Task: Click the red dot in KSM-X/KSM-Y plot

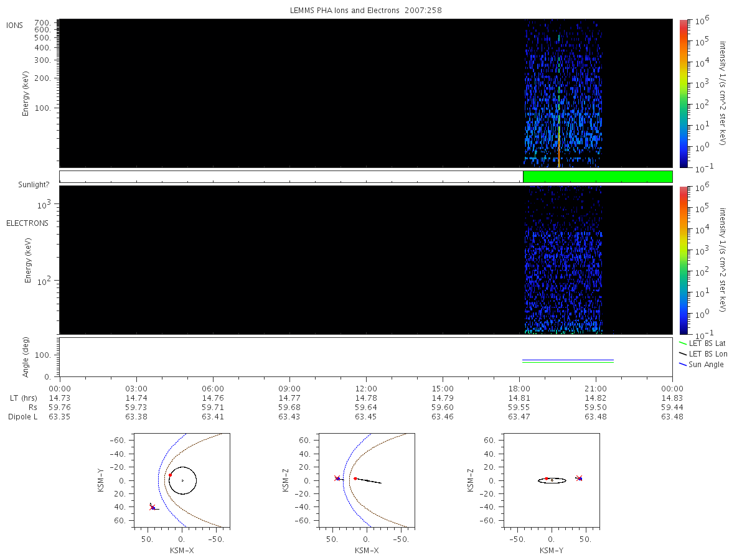Action: click(170, 475)
